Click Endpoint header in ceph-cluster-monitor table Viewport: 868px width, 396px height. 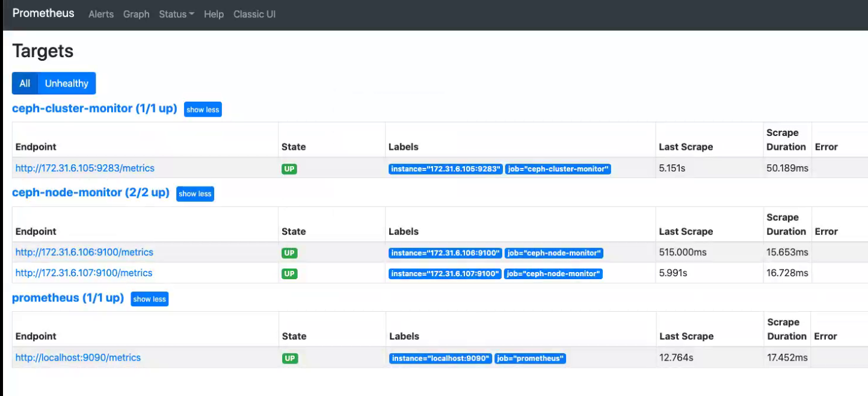point(36,147)
